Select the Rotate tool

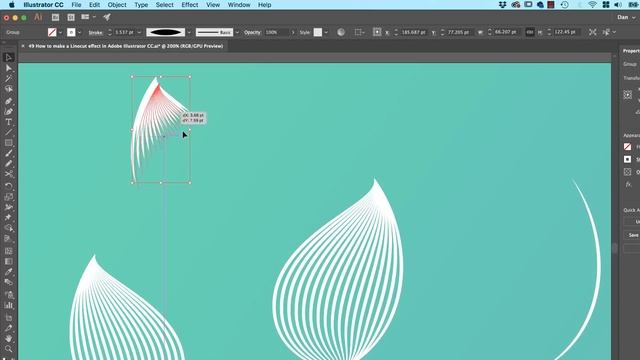coord(9,186)
